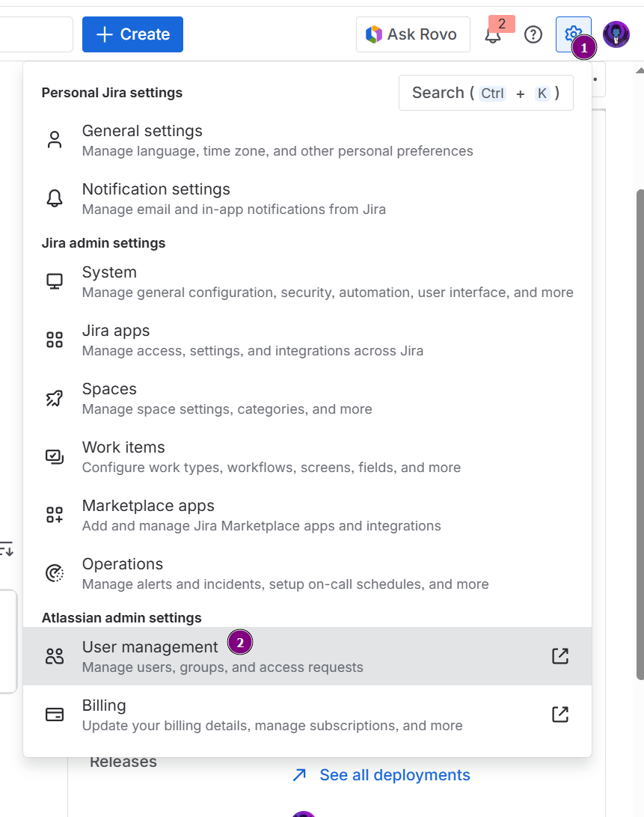Open your profile avatar

coord(616,34)
